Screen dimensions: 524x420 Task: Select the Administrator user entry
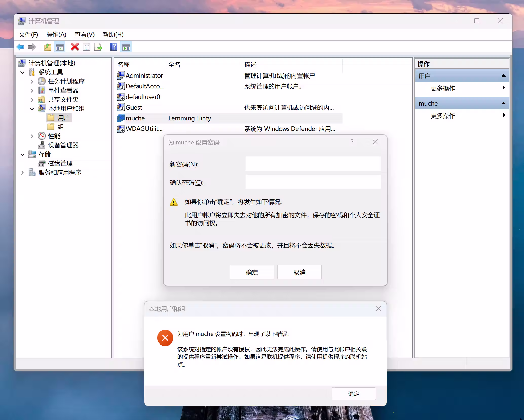tap(144, 76)
